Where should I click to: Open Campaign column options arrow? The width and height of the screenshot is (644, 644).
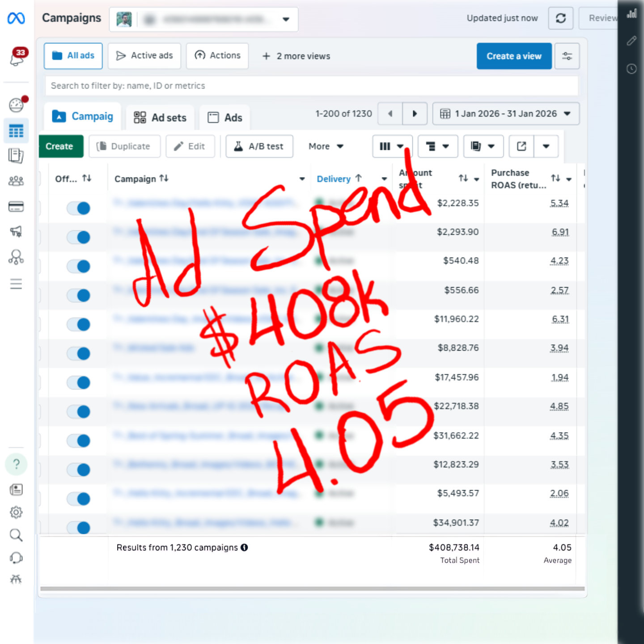point(302,179)
